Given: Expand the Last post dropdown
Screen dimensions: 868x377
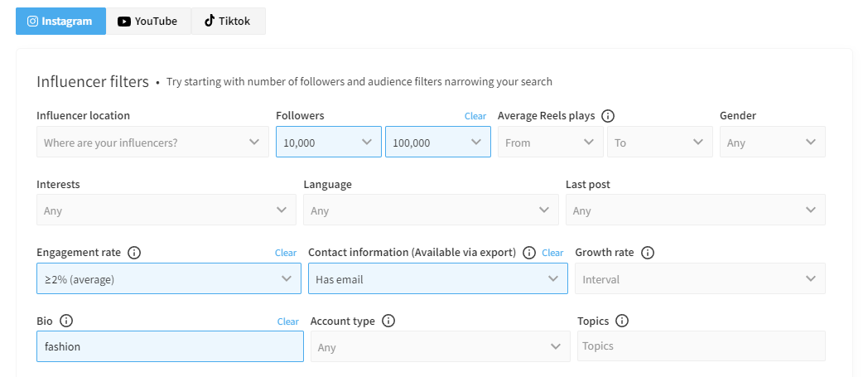Looking at the screenshot, I should [695, 210].
